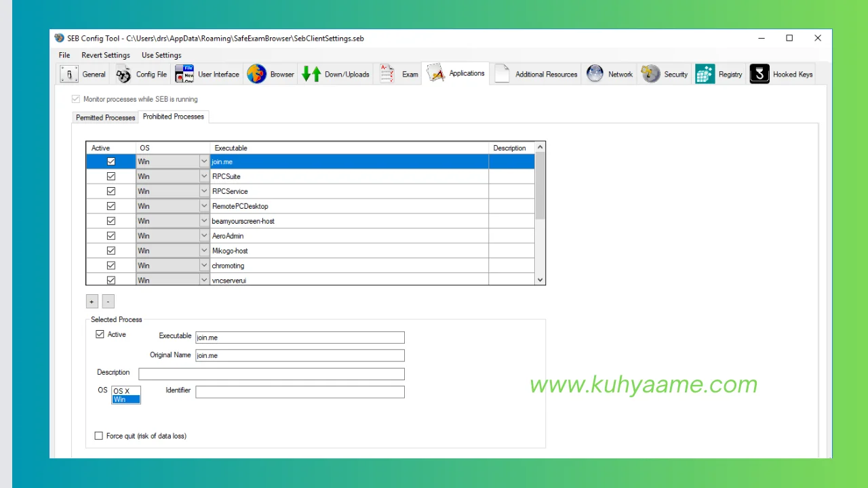Click the Applications tab icon
Viewport: 868px width, 488px height.
435,73
